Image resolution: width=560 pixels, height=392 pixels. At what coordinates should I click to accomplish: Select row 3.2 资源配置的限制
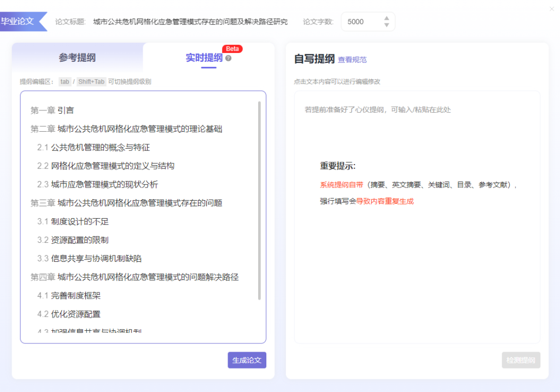pos(73,240)
